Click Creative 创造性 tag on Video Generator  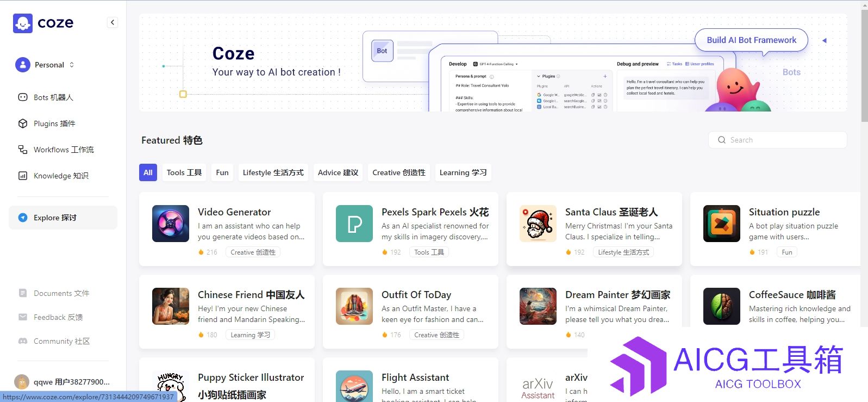pyautogui.click(x=253, y=252)
